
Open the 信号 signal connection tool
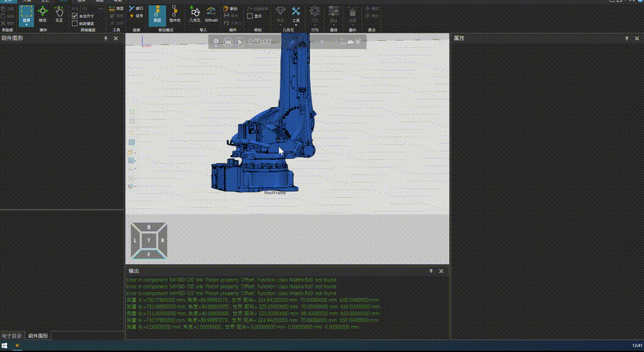click(x=136, y=16)
